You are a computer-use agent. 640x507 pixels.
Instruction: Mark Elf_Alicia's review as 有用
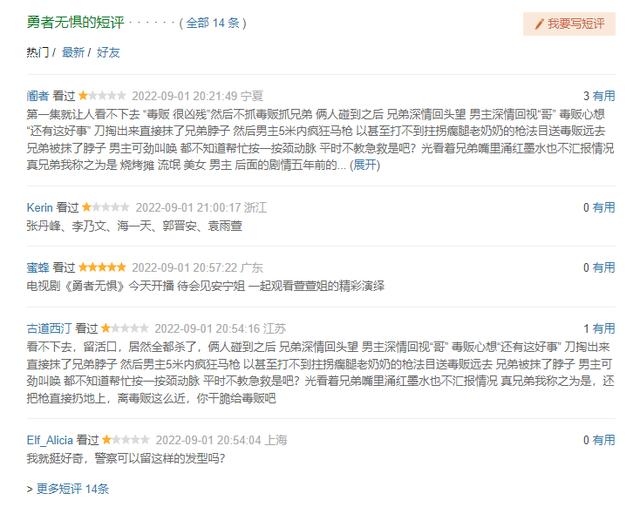coord(604,440)
